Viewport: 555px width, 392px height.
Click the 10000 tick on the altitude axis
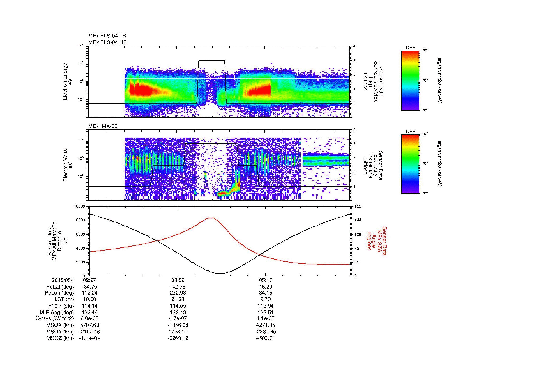(x=80, y=206)
